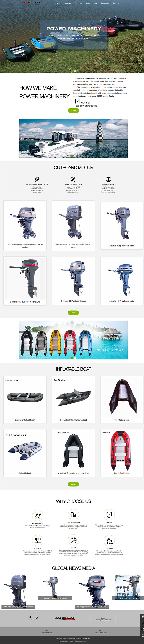Click MORE+ button below outboard motors

tap(73, 313)
